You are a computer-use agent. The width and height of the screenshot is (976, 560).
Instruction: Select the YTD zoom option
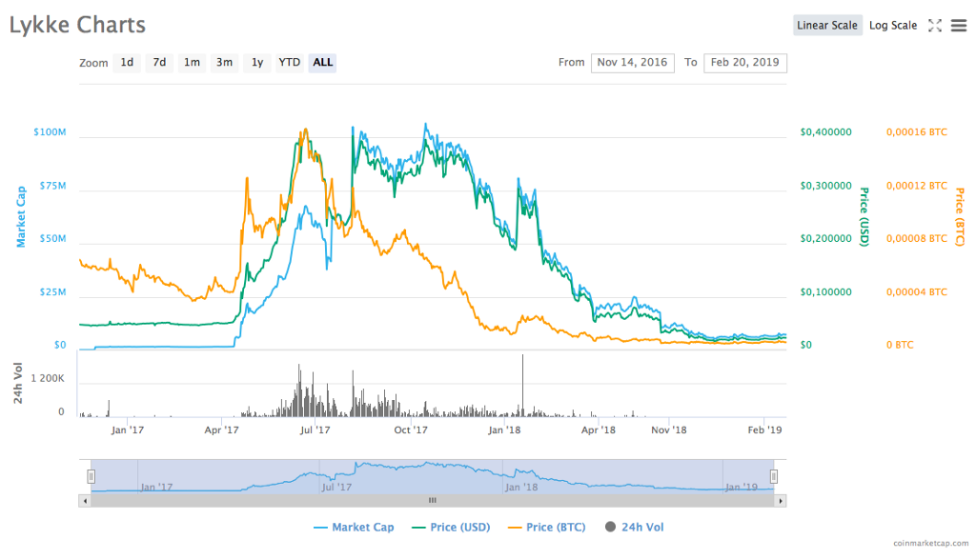click(x=290, y=62)
